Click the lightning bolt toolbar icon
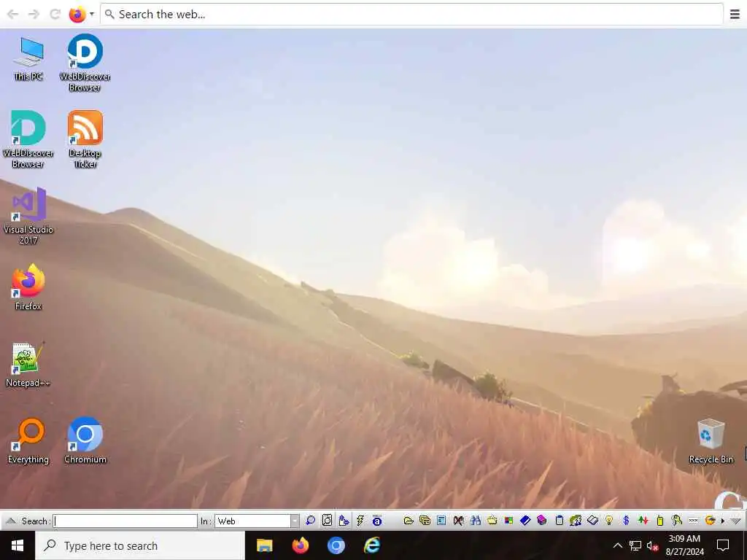Screen dimensions: 747x560 [x=360, y=521]
